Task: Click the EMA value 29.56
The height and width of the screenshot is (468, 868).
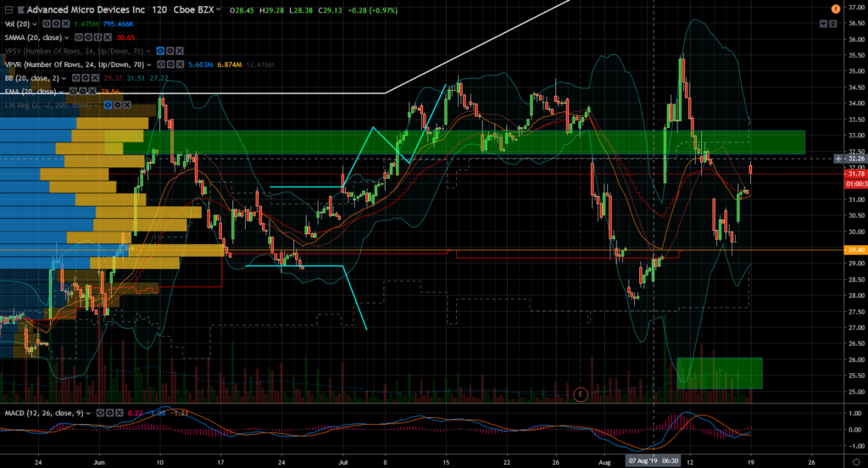Action: [110, 92]
